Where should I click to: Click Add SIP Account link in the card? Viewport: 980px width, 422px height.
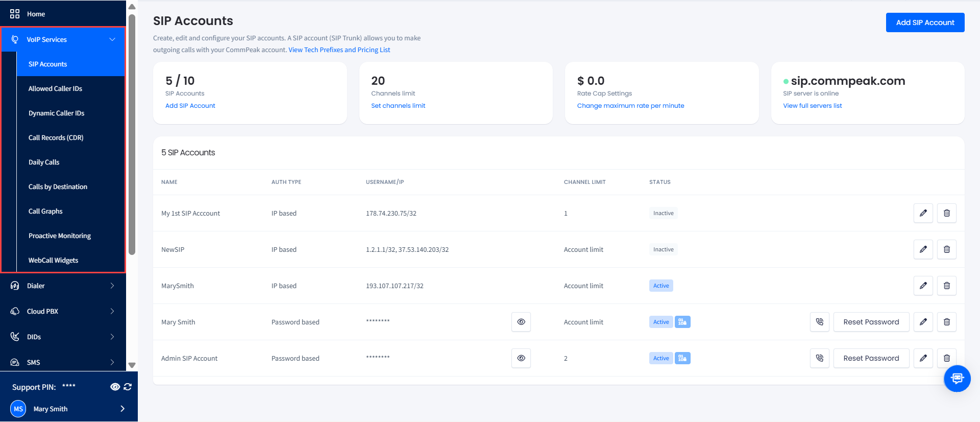click(190, 106)
